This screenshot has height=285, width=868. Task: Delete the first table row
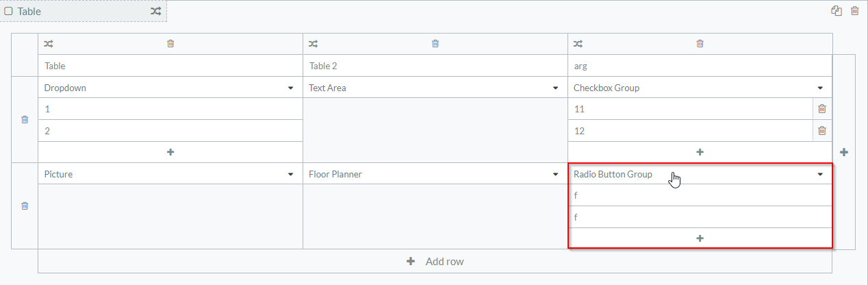click(25, 119)
